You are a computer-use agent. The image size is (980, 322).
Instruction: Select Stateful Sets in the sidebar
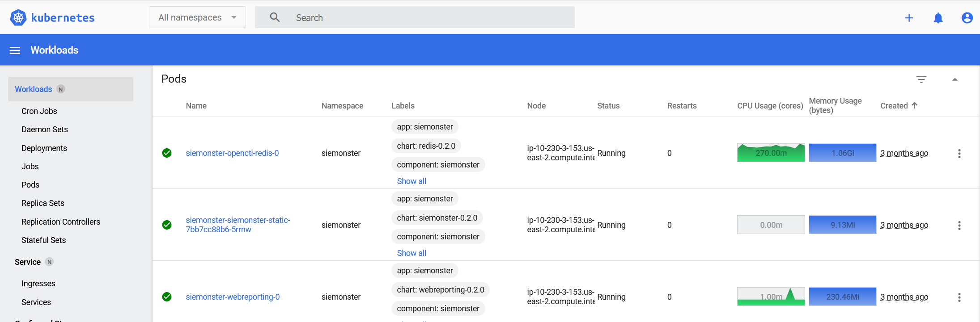click(44, 240)
